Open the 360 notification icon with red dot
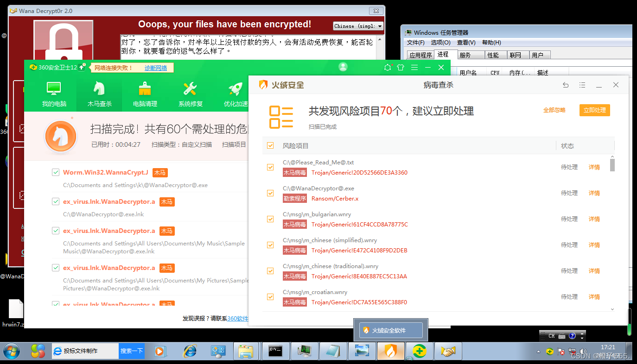 point(388,68)
